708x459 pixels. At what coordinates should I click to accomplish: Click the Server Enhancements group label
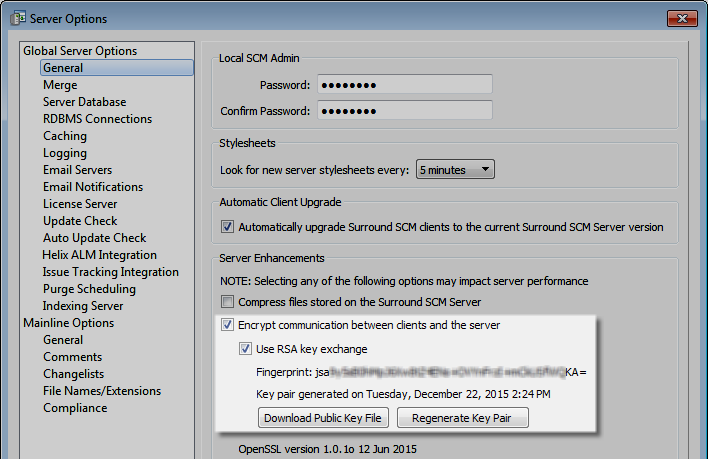(272, 258)
